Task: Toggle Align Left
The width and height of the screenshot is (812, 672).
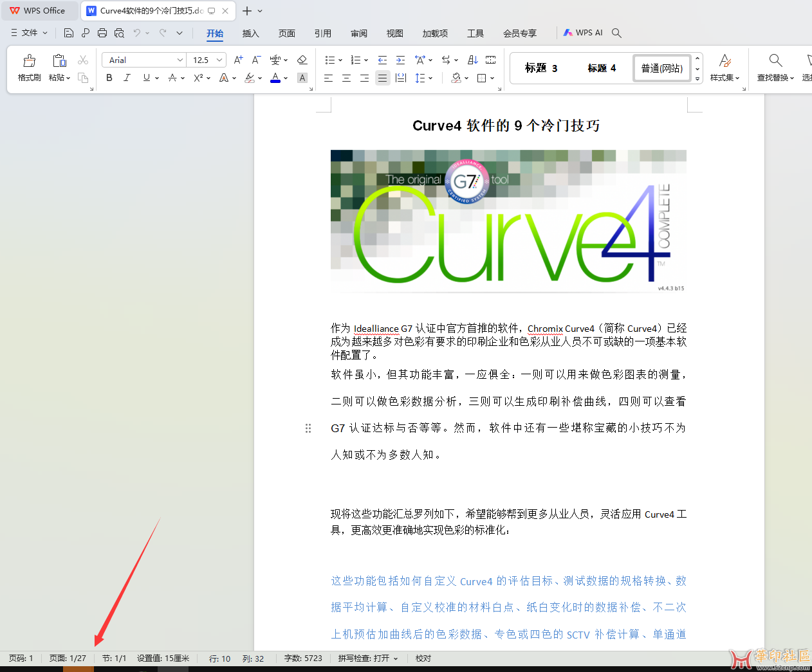Action: pos(328,78)
